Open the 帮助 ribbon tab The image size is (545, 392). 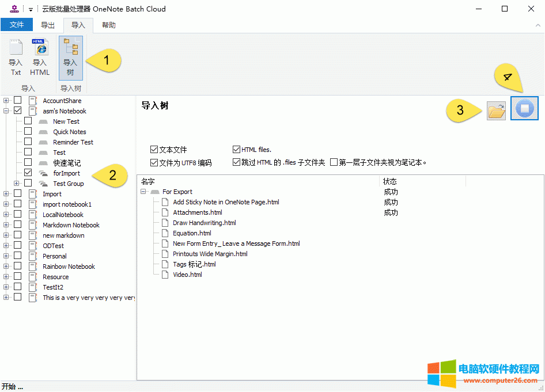click(108, 25)
